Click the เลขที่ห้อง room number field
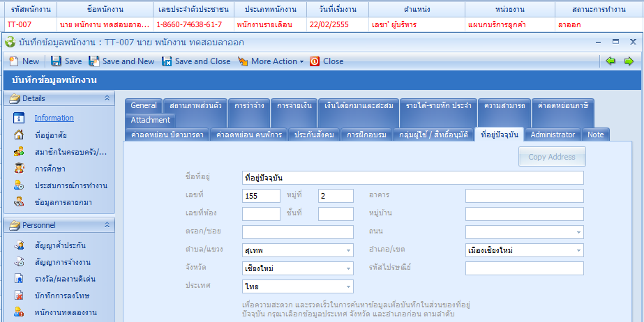Viewport: 644px width, 322px height. pyautogui.click(x=261, y=214)
